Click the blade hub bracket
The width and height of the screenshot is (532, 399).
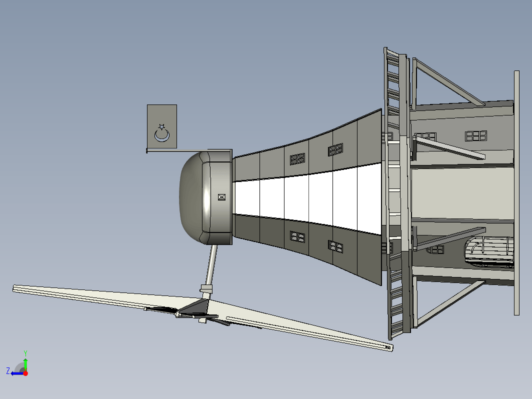[195, 308]
